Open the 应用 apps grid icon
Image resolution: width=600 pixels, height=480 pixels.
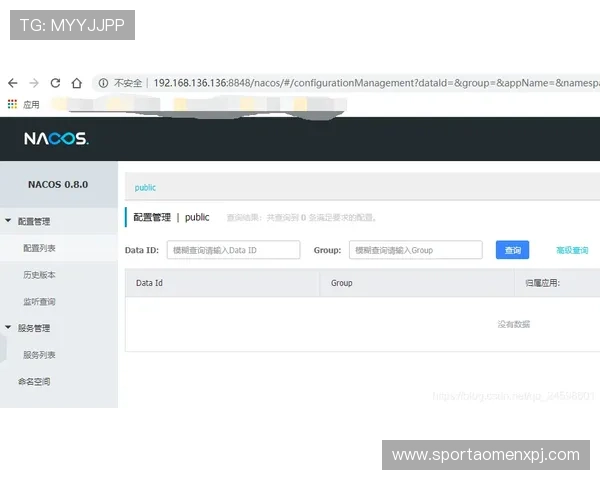click(12, 104)
